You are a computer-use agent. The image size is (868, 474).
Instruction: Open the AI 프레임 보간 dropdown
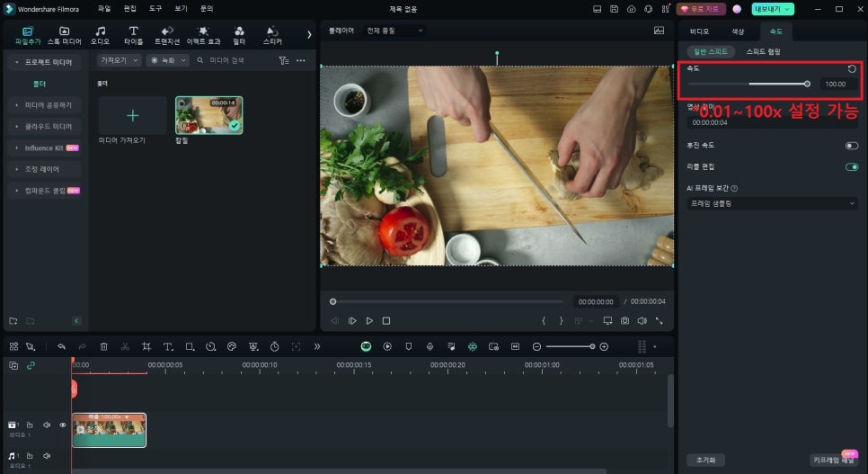[772, 204]
